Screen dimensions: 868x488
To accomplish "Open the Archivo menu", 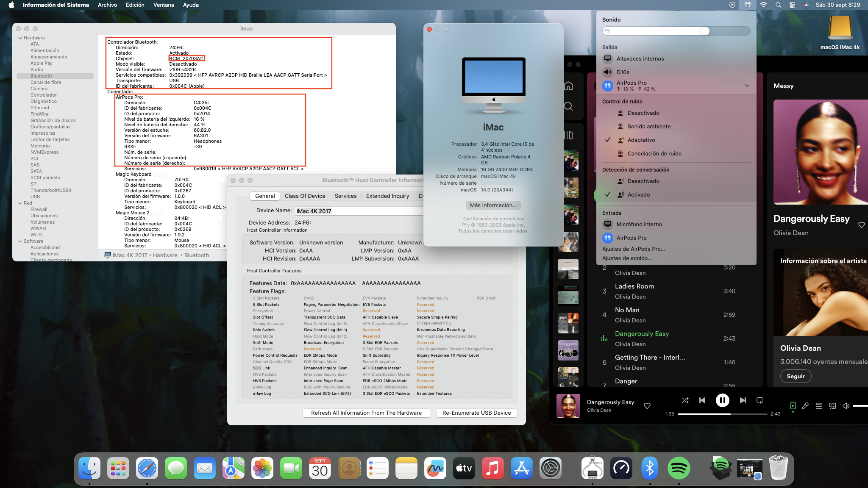I will [x=107, y=5].
